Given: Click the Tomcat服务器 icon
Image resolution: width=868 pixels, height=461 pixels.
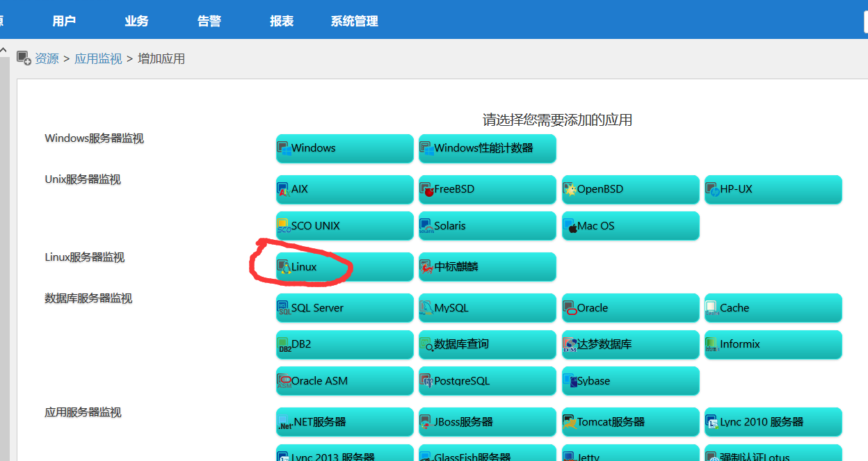Looking at the screenshot, I should point(570,422).
